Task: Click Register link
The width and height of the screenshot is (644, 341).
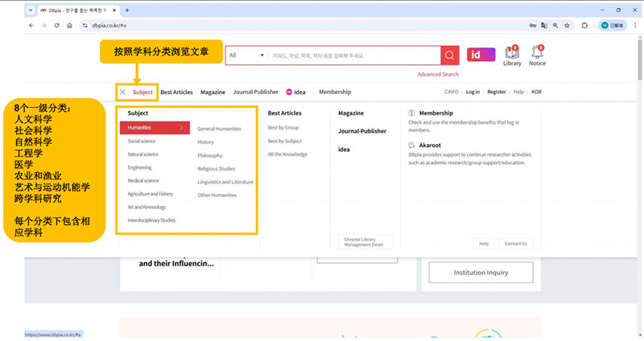Action: 497,92
